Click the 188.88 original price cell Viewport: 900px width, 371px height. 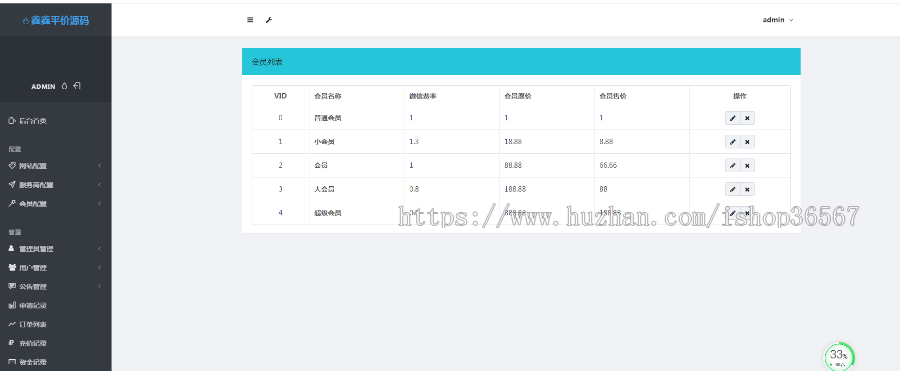point(515,189)
